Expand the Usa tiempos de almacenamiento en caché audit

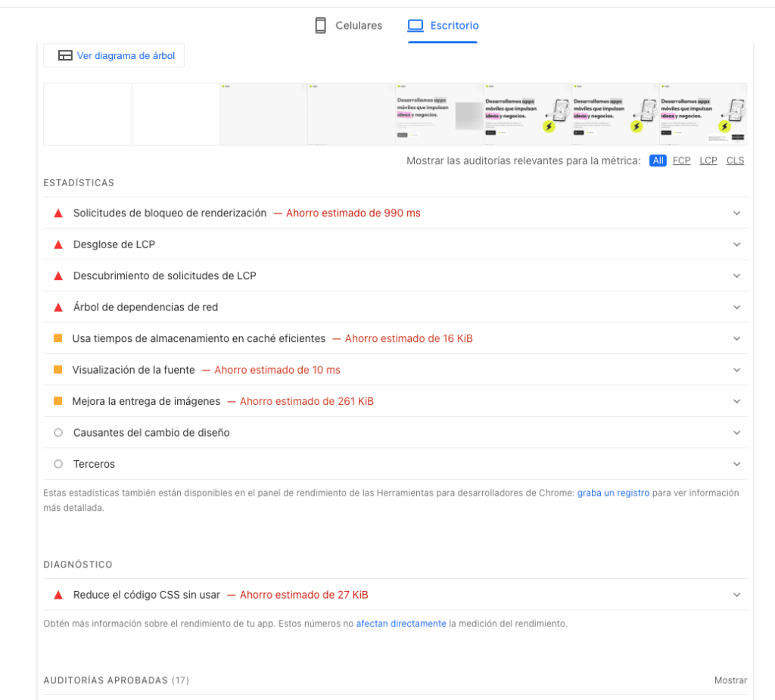736,338
